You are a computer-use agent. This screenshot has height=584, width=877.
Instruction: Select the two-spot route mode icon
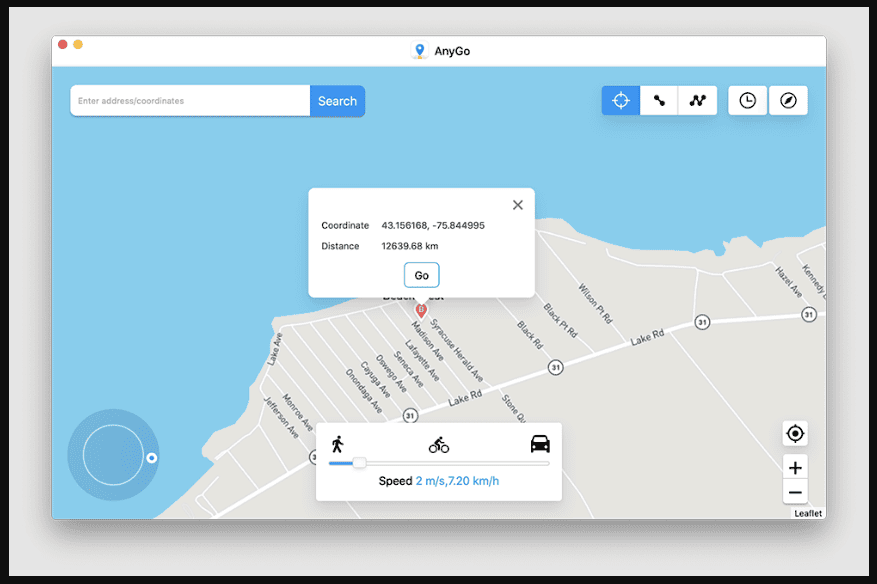(659, 101)
